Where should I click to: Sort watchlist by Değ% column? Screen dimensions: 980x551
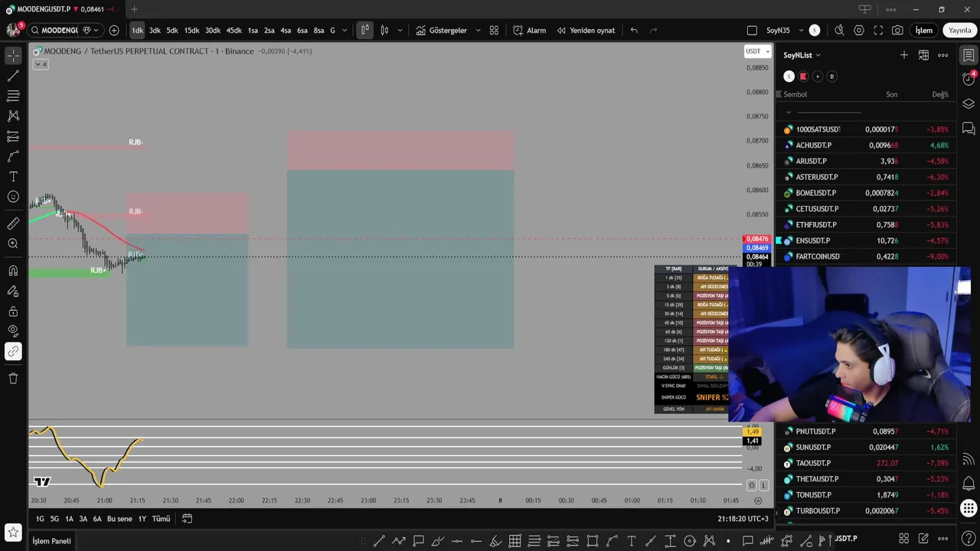[x=940, y=95]
